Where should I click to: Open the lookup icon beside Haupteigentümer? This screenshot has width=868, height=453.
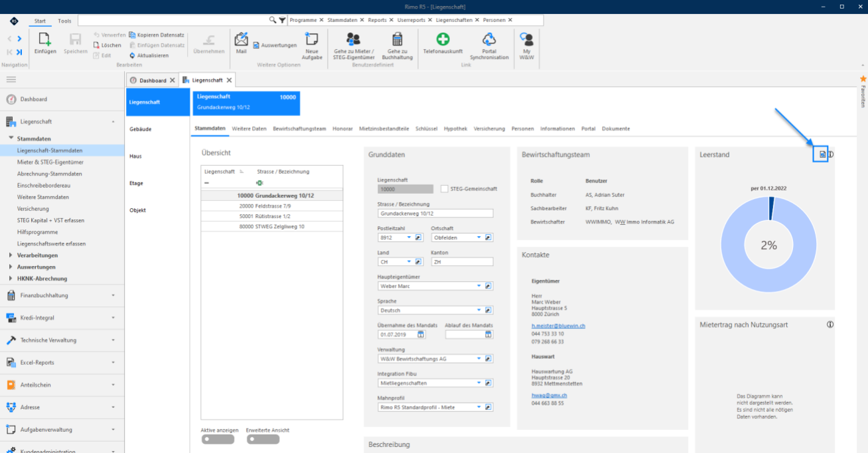coord(488,286)
